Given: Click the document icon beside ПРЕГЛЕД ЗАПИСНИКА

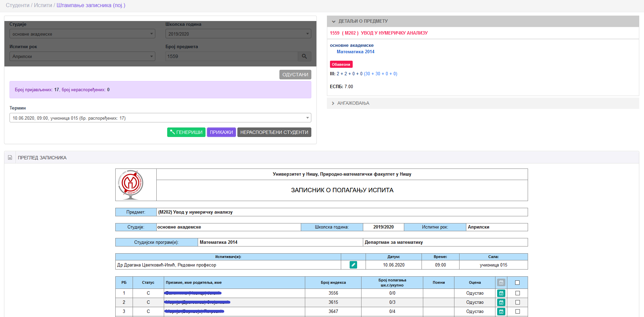Looking at the screenshot, I should 10,158.
